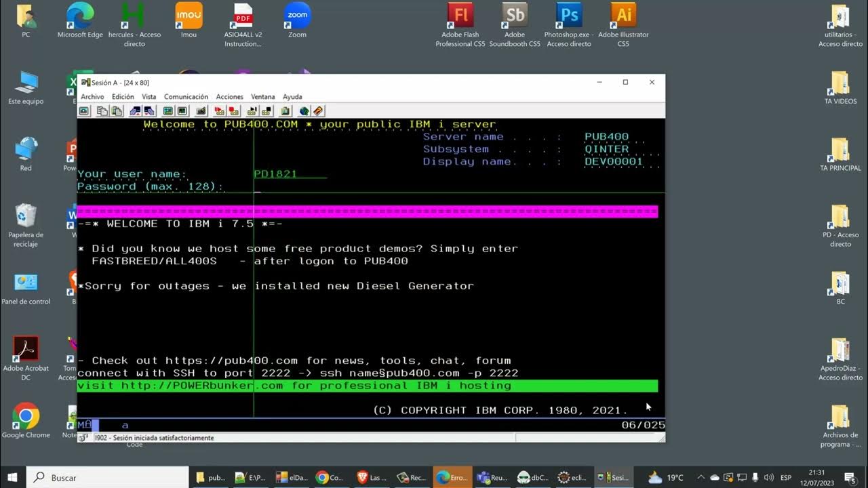The image size is (868, 488).
Task: Open the Archivo menu
Action: click(92, 97)
